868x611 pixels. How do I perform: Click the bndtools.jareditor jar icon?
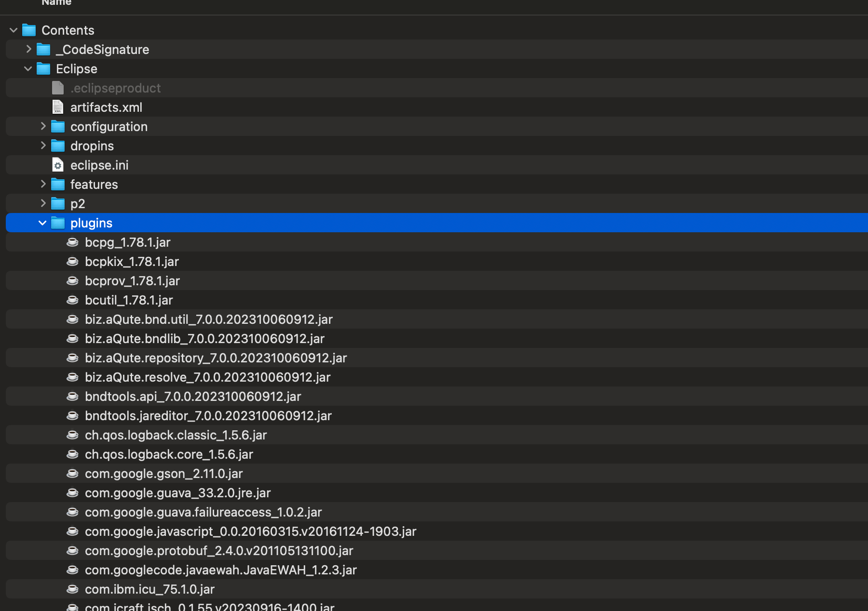coord(72,415)
